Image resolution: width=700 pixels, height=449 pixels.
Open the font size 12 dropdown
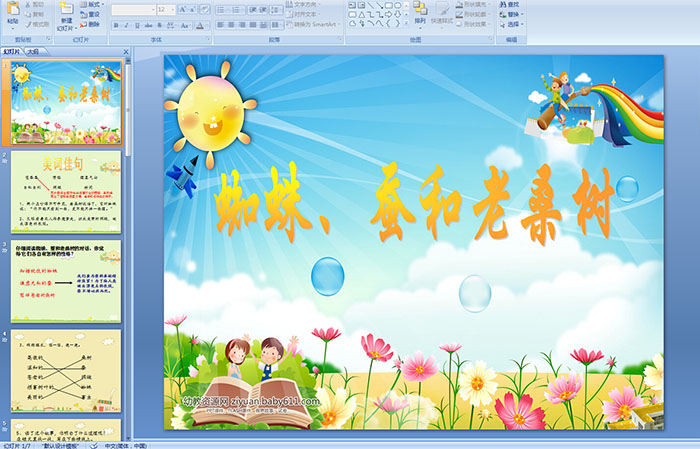click(166, 10)
